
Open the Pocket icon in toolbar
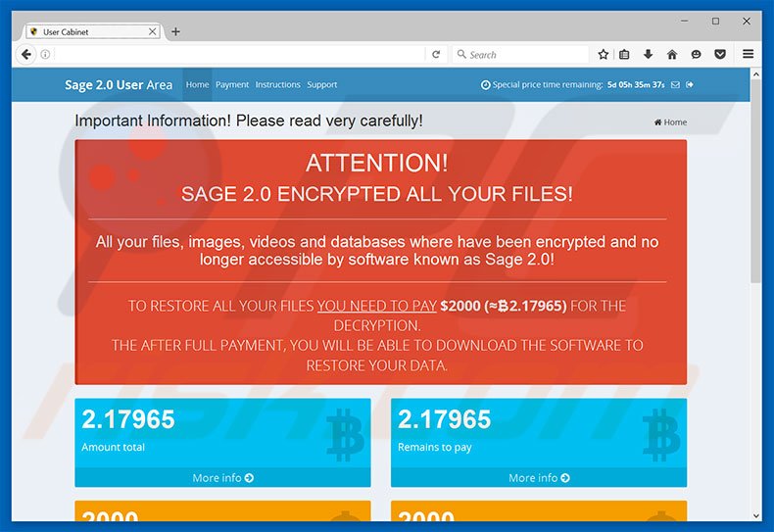pyautogui.click(x=720, y=54)
